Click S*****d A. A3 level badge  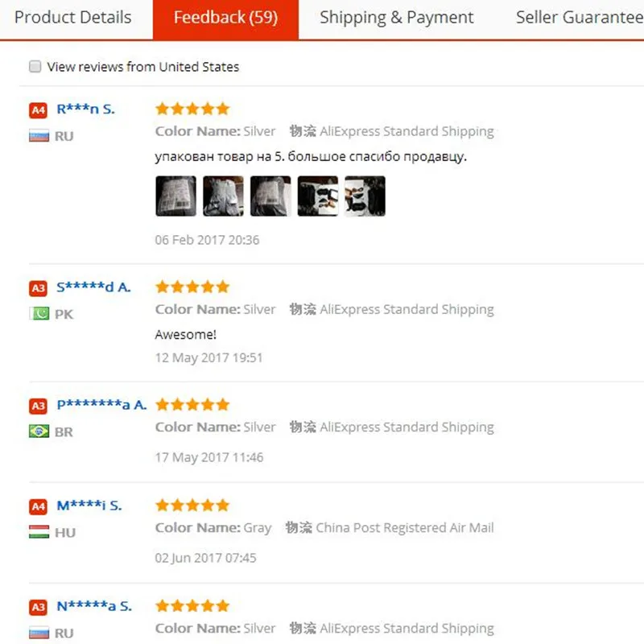click(x=38, y=288)
